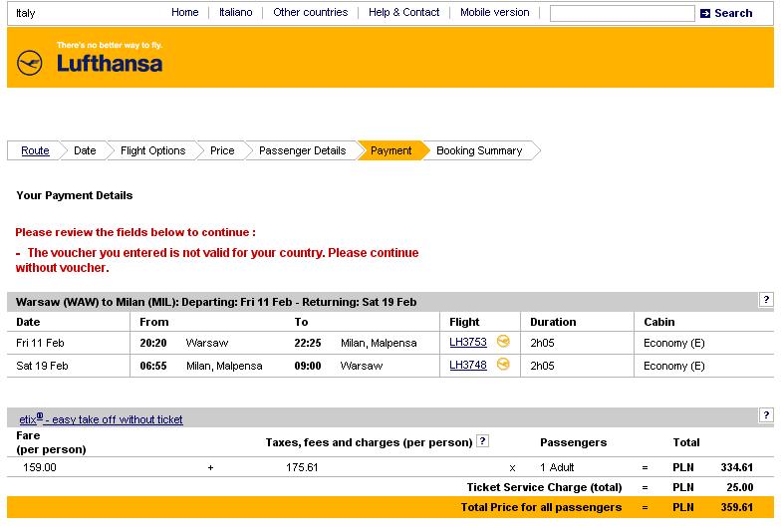Click the 2h05 duration for Sat 19 Feb
This screenshot has height=532, width=781.
tap(542, 366)
